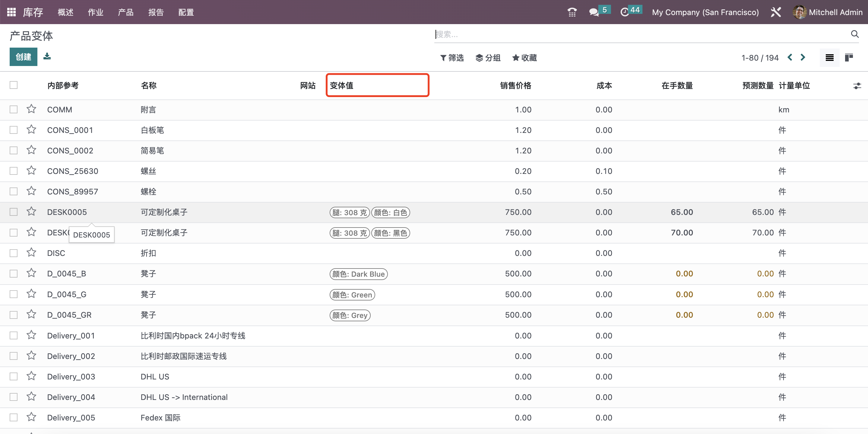Click the download export icon
868x434 pixels.
coord(47,56)
